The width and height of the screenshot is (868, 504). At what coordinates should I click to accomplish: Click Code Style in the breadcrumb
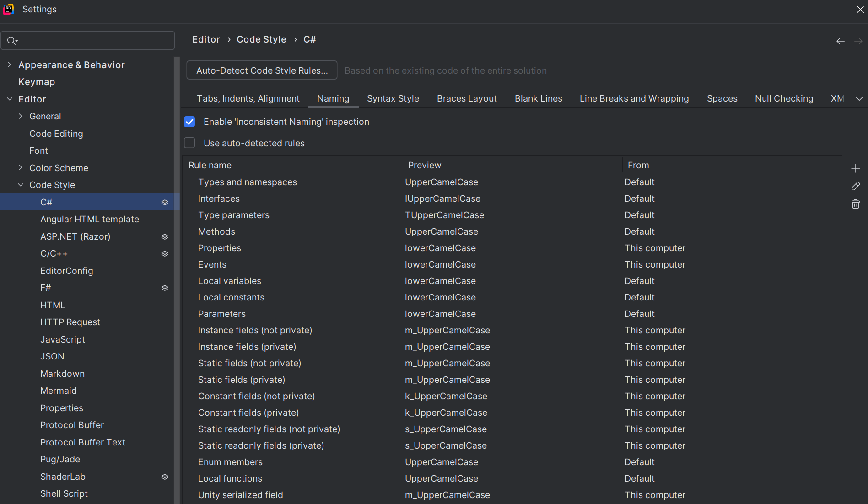(261, 39)
